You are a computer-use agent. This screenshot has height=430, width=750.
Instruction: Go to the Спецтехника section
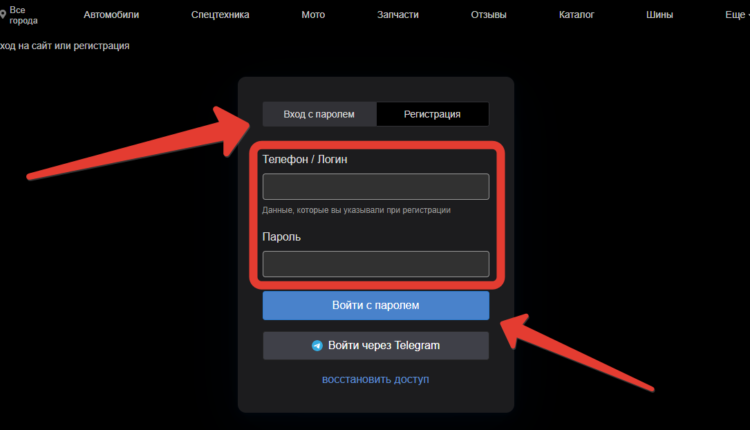point(220,15)
